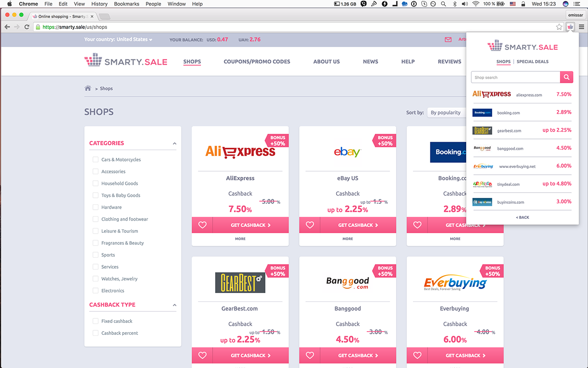Screen dimensions: 588x368
Task: Favorite Banggood using its heart icon
Action: (310, 355)
